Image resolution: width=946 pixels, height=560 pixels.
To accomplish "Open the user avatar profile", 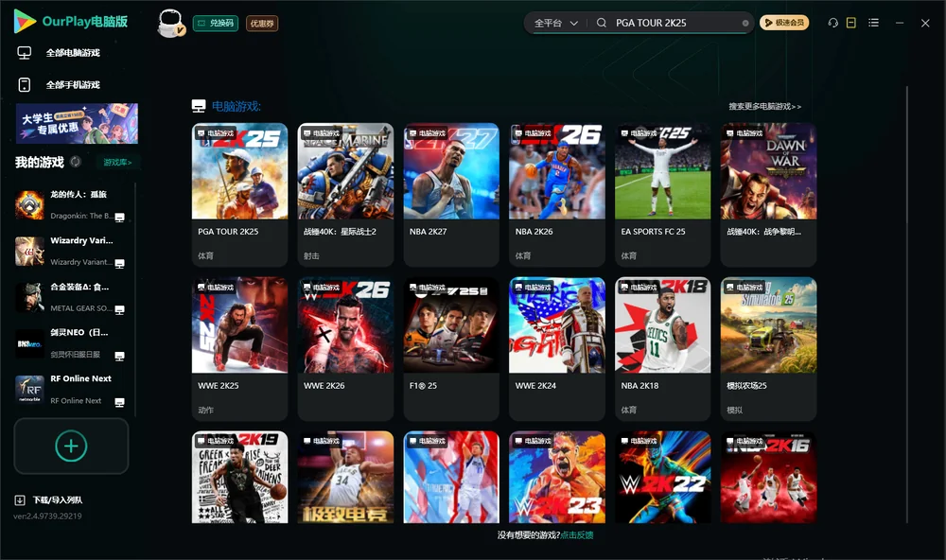I will click(170, 24).
